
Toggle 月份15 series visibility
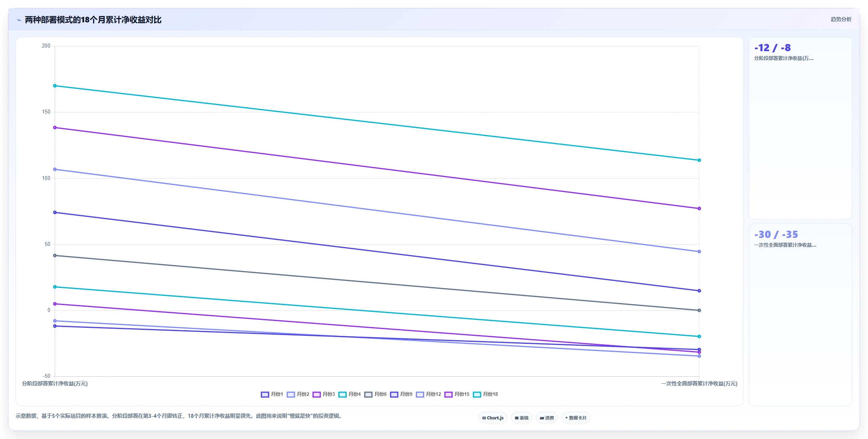pos(457,394)
